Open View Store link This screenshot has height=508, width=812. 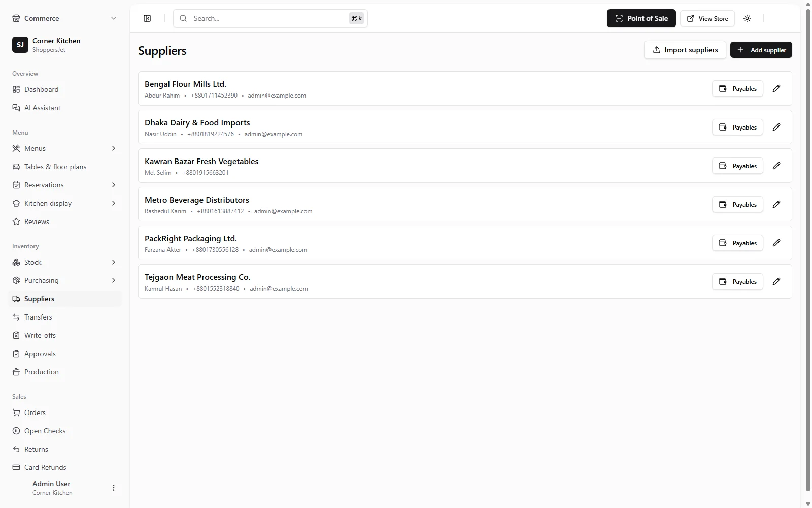tap(707, 18)
